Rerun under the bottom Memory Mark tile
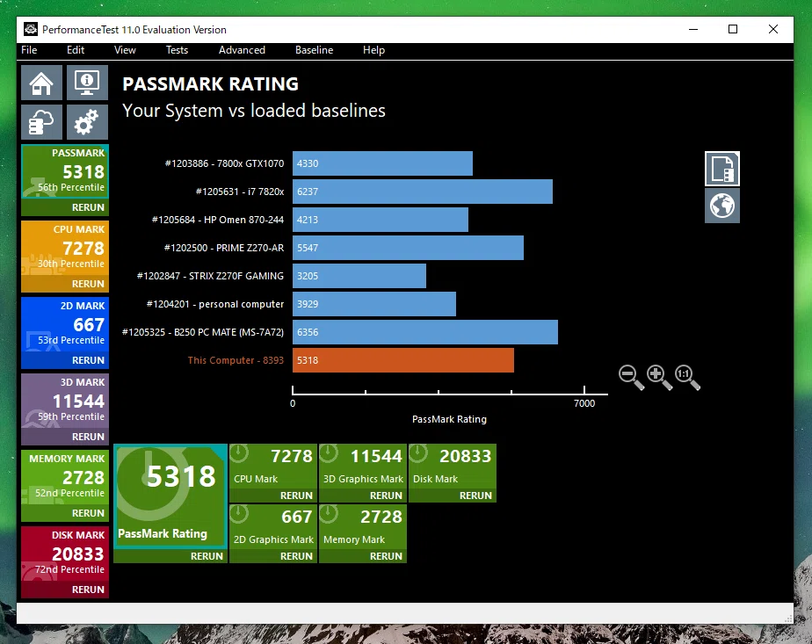Viewport: 812px width, 644px height. (x=362, y=556)
